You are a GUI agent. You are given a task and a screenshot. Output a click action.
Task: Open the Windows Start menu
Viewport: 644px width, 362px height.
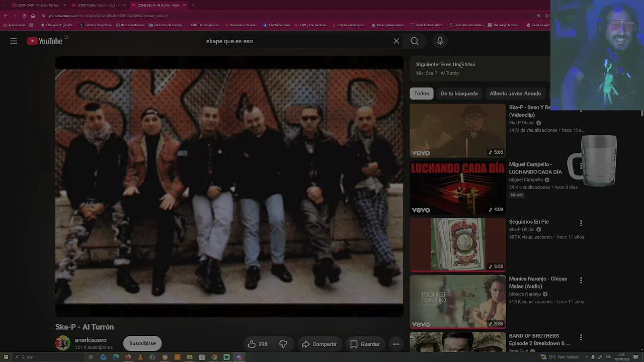coord(6,357)
